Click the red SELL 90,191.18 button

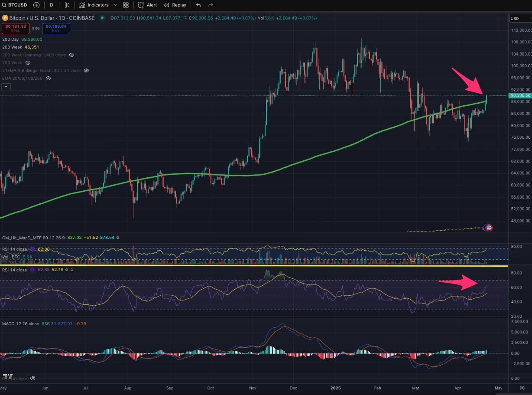[x=15, y=29]
